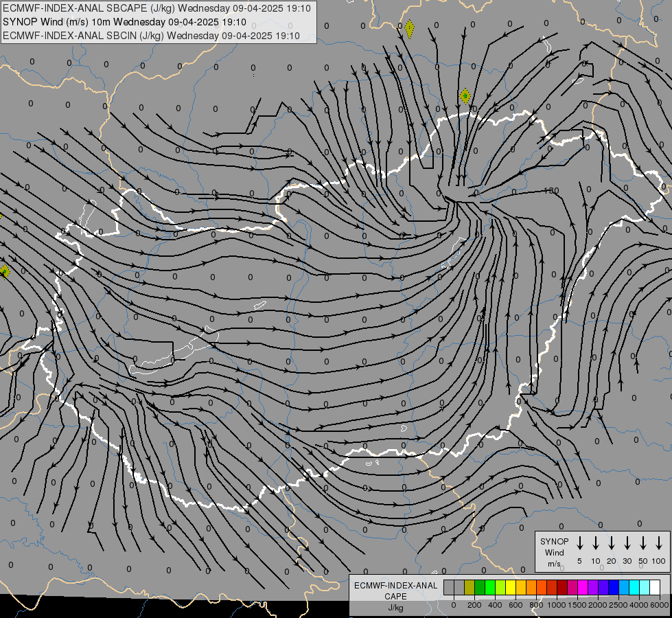Select the pure blue CAPE legend swatch
Image resolution: width=672 pixels, height=618 pixels.
pos(614,588)
